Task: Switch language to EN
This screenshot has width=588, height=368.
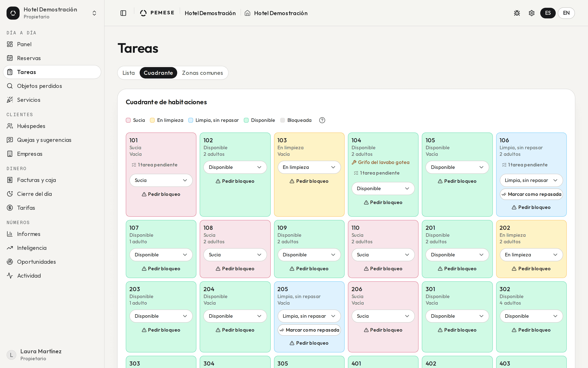Action: pos(566,13)
